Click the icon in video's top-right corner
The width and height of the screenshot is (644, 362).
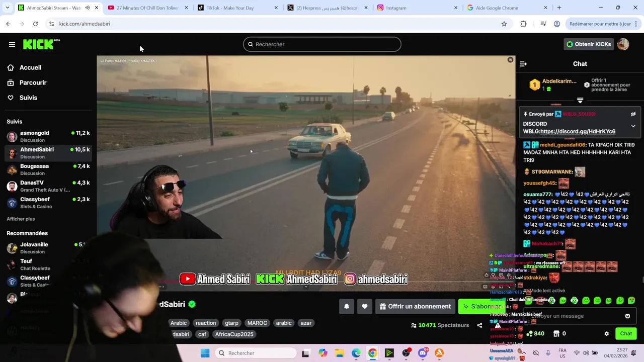point(510,60)
